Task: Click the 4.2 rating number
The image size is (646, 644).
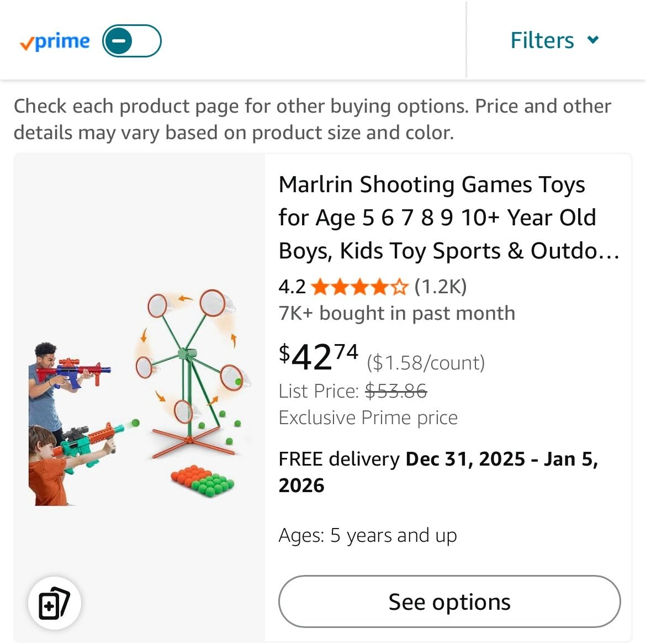Action: point(292,287)
